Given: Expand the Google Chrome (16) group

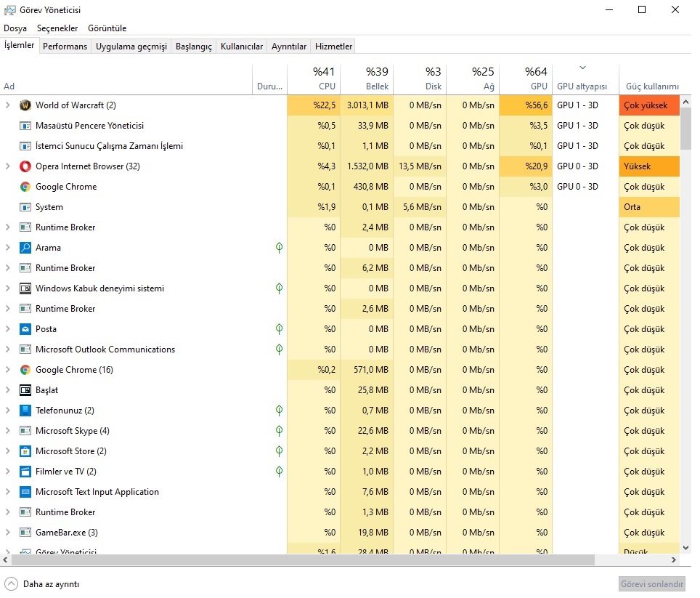Looking at the screenshot, I should coord(7,370).
